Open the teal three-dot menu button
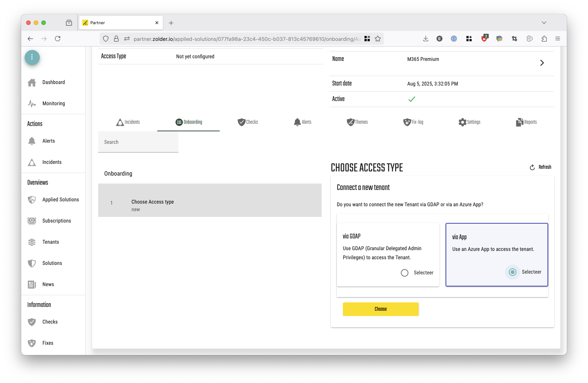 click(x=32, y=57)
